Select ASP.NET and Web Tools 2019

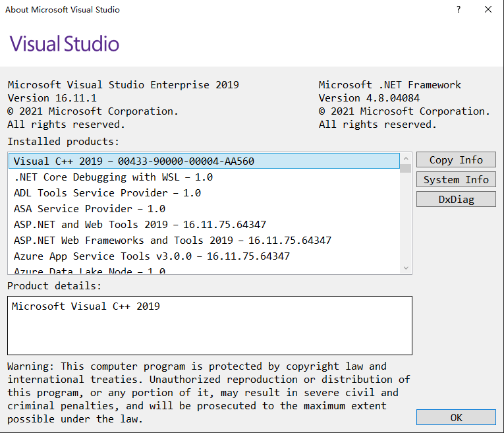point(140,224)
